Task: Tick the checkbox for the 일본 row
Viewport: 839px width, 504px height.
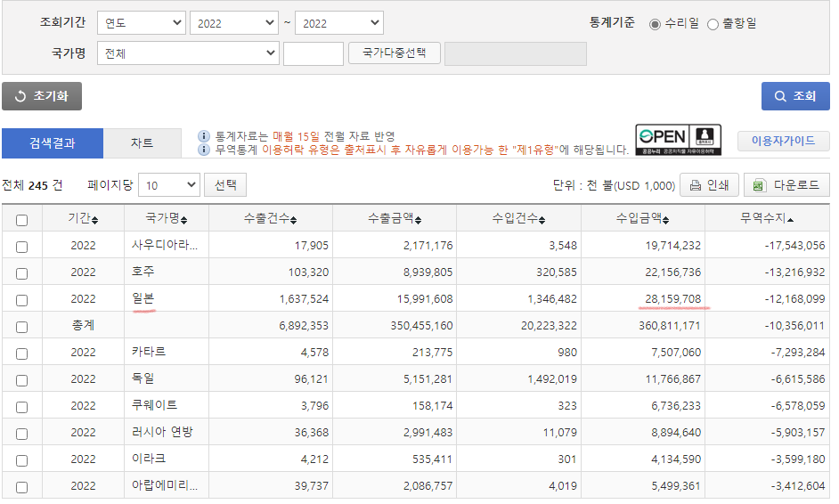Action: 21,300
